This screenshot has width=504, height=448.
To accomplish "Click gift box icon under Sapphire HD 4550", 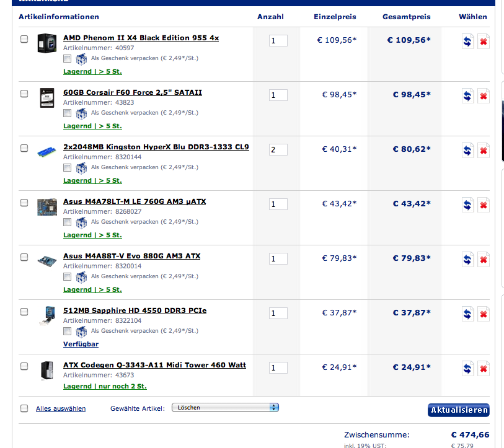I will pyautogui.click(x=81, y=332).
